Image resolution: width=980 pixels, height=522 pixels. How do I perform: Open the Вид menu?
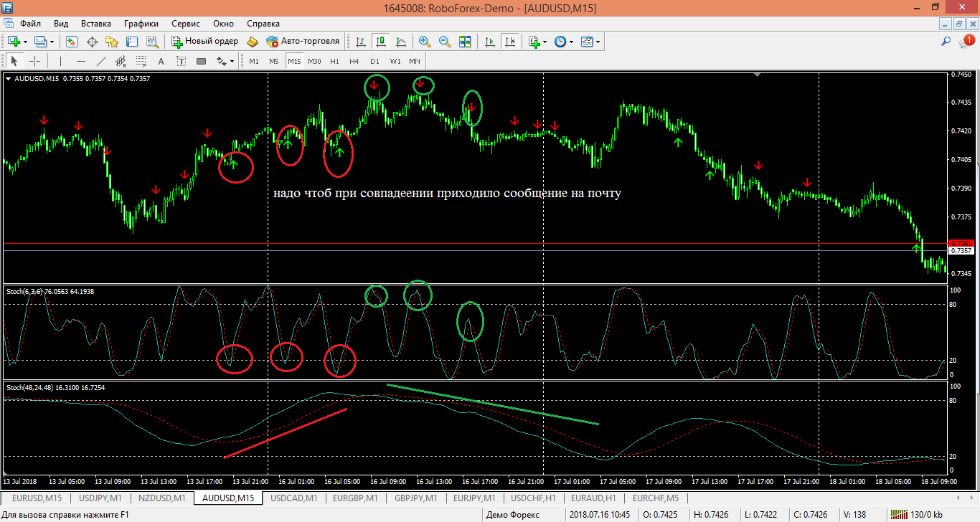[62, 23]
